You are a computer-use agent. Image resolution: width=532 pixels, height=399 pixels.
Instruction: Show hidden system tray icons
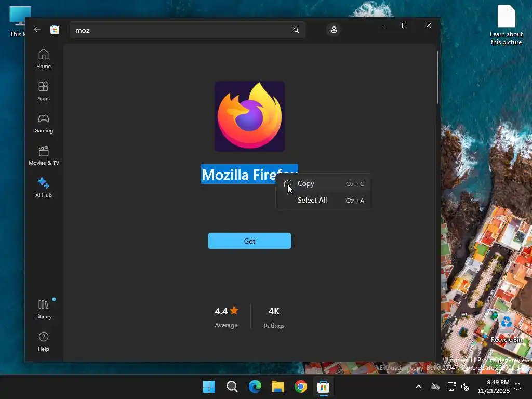419,387
